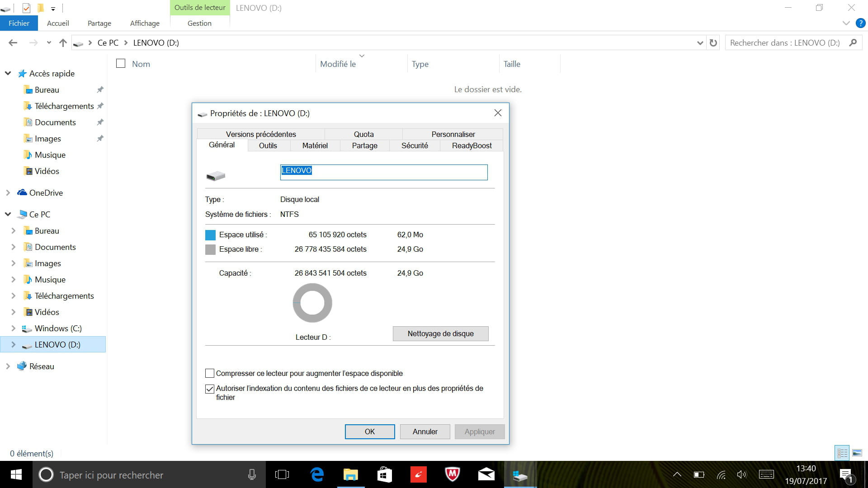Click the microphone icon in search box
The image size is (868, 488).
coord(252,474)
